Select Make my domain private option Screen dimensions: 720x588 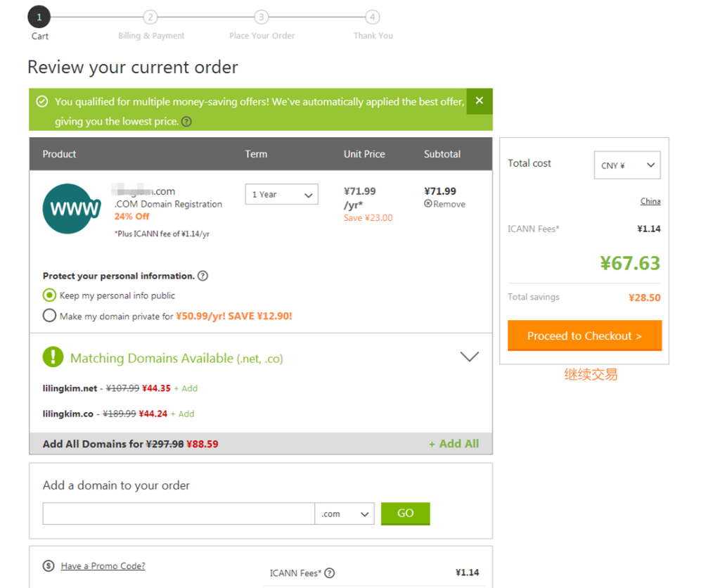coord(49,316)
